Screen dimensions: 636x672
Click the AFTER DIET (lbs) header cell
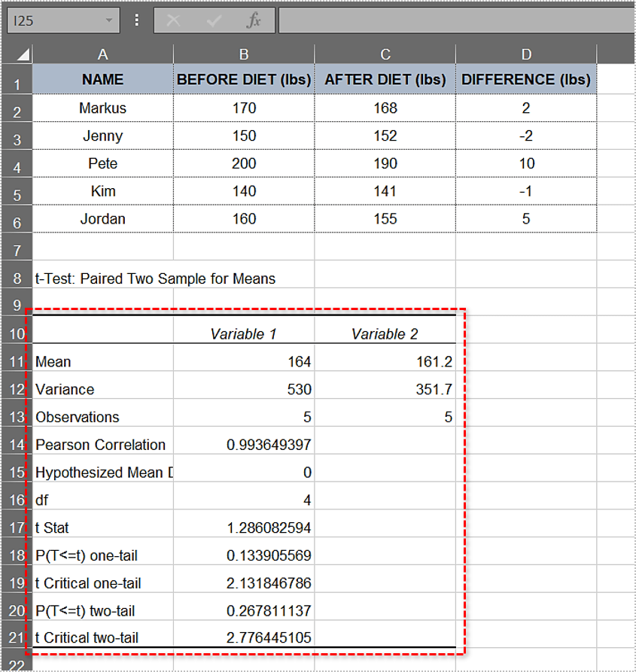385,79
